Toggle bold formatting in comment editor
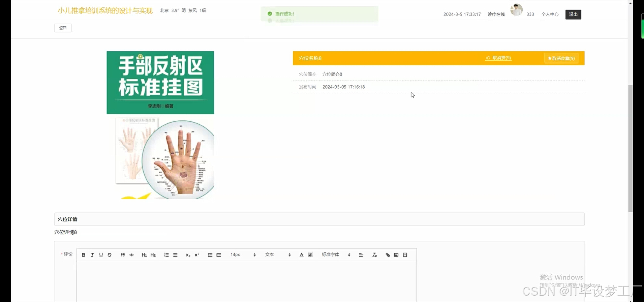 click(84, 255)
